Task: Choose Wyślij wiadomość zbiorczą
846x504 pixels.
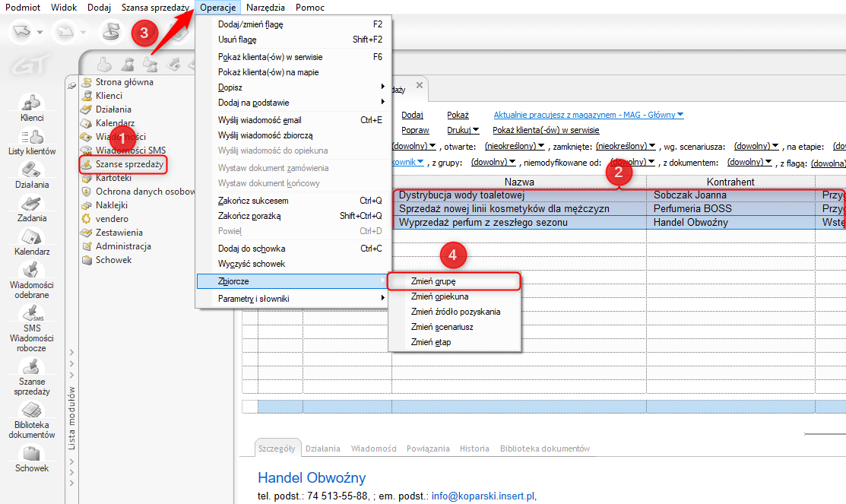Action: click(x=293, y=135)
